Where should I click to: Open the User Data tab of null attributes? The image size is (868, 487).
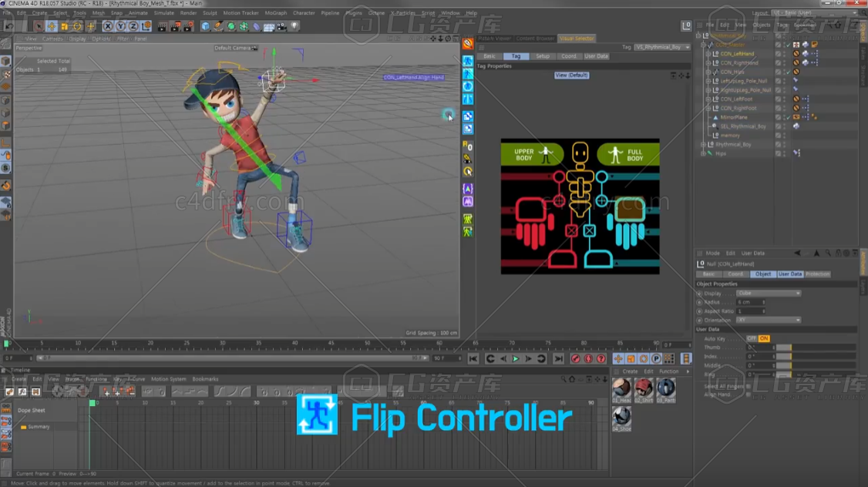(x=790, y=274)
